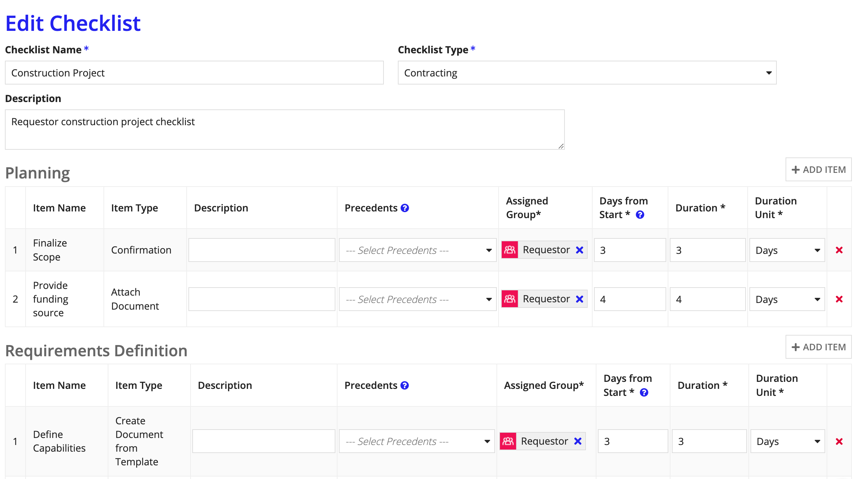Image resolution: width=868 pixels, height=479 pixels.
Task: Open the Checklist Type dropdown
Action: point(587,73)
